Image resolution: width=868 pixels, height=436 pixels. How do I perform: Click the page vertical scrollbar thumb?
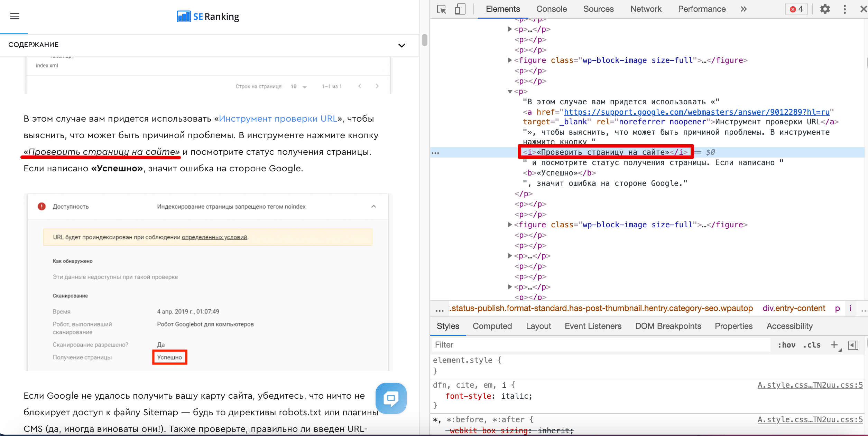coord(424,40)
